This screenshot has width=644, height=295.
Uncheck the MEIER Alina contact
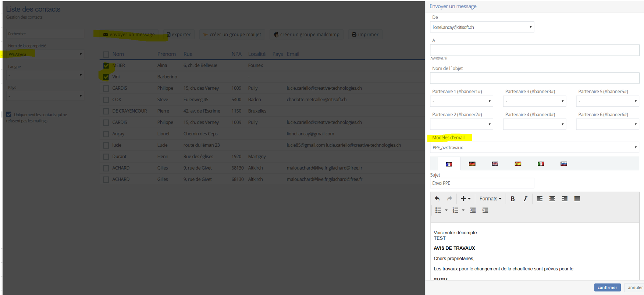click(106, 65)
